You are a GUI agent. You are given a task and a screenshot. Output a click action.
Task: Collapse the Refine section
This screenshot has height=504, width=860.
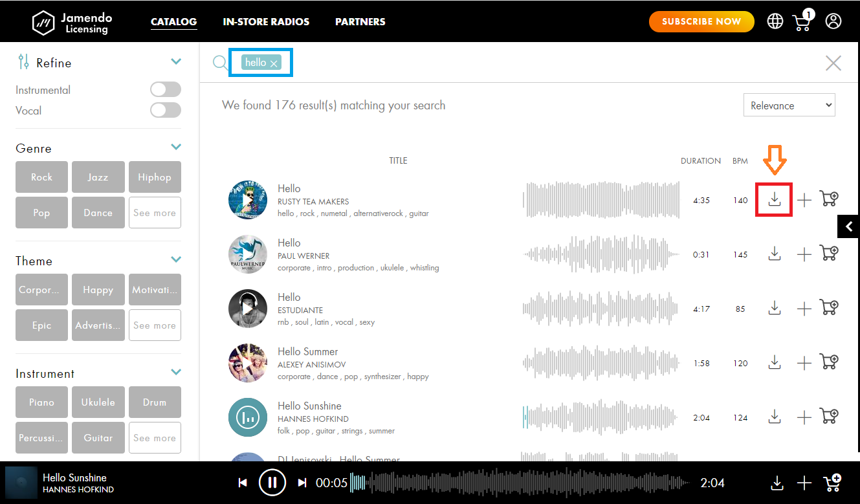(x=176, y=61)
